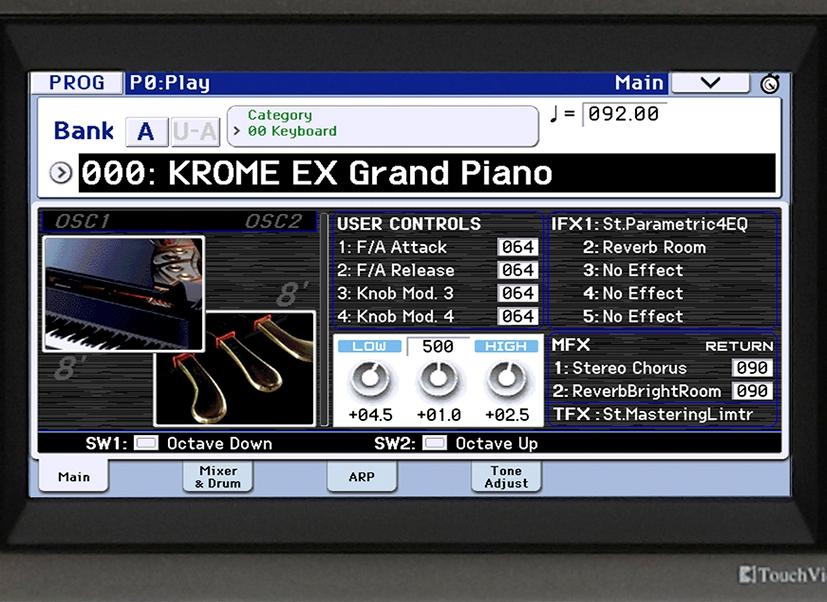Enable the SW2 Octave Up switch
This screenshot has height=602, width=827.
434,443
